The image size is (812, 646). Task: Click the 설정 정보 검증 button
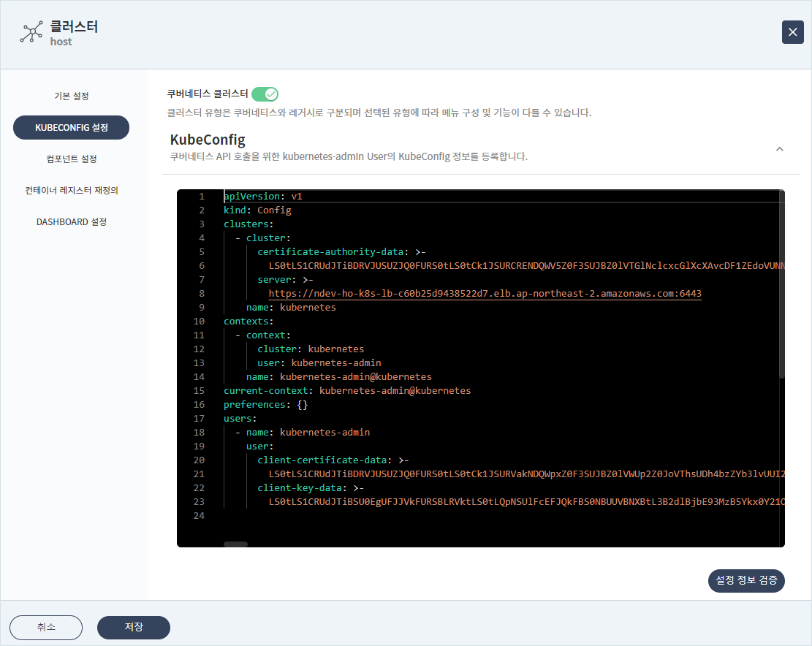(746, 580)
